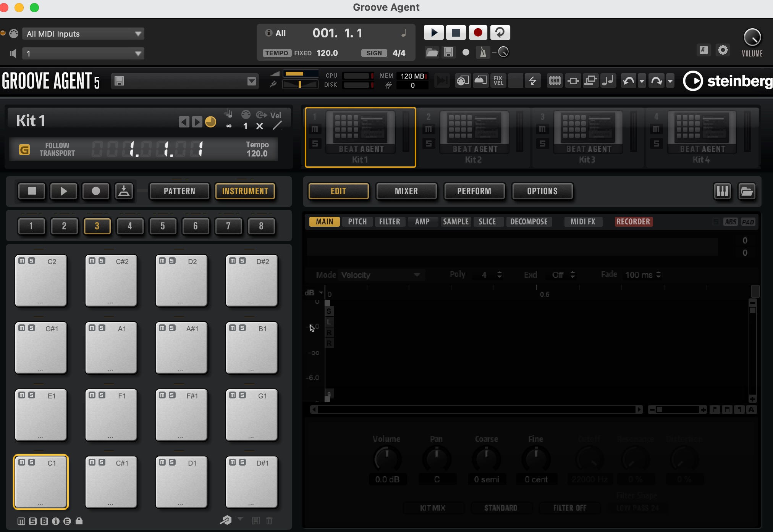The width and height of the screenshot is (773, 532).
Task: Open the MIXER page
Action: 406,191
